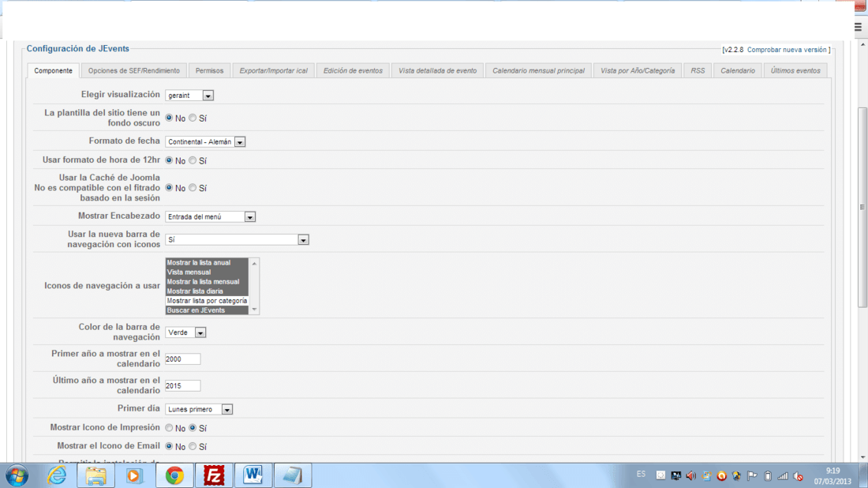Open the notepad-like taskbar app icon
Image resolution: width=868 pixels, height=488 pixels.
pyautogui.click(x=293, y=475)
